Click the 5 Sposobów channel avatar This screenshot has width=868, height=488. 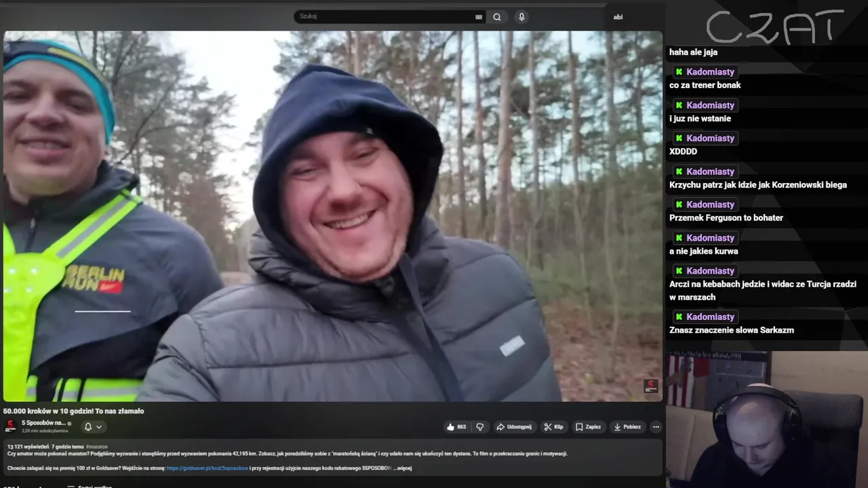pyautogui.click(x=11, y=426)
